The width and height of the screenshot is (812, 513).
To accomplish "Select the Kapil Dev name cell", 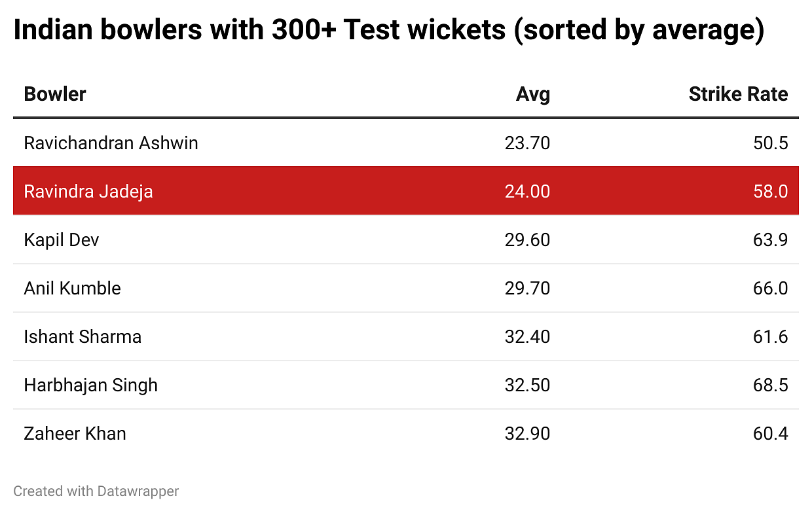I will pyautogui.click(x=62, y=239).
